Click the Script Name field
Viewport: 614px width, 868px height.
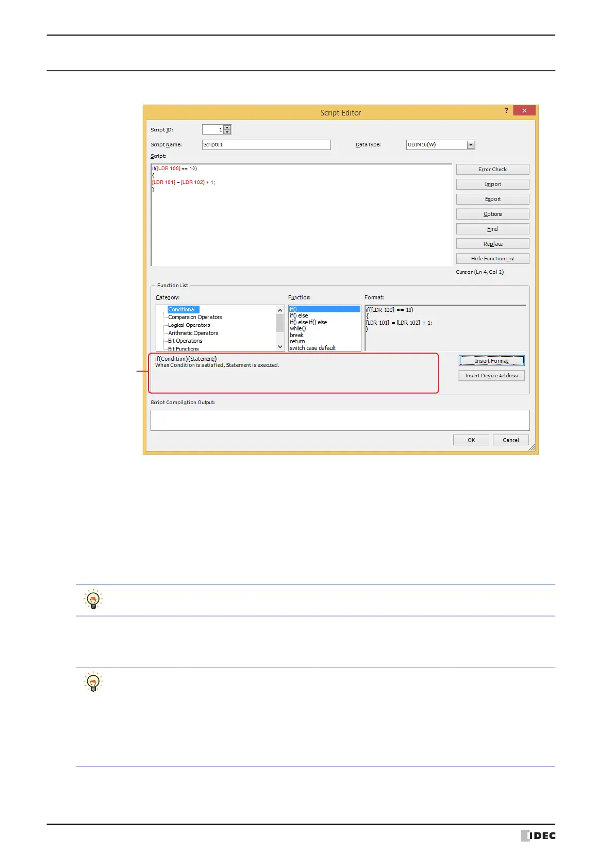(267, 145)
